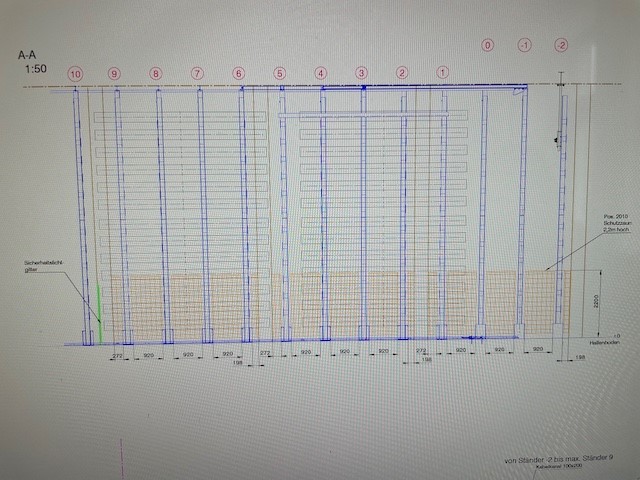Click the green safety light barrier line
The image size is (640, 480).
[x=99, y=314]
